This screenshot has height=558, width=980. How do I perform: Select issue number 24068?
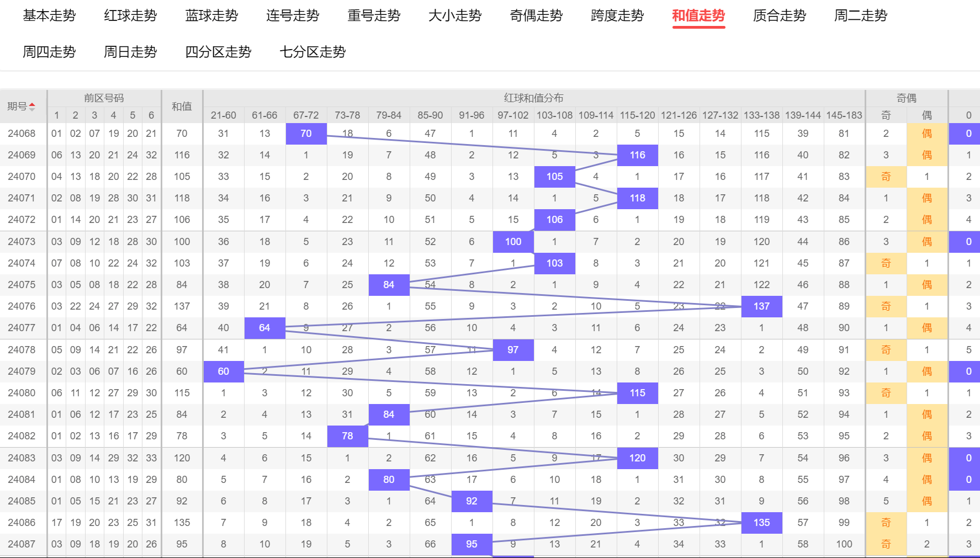point(22,134)
